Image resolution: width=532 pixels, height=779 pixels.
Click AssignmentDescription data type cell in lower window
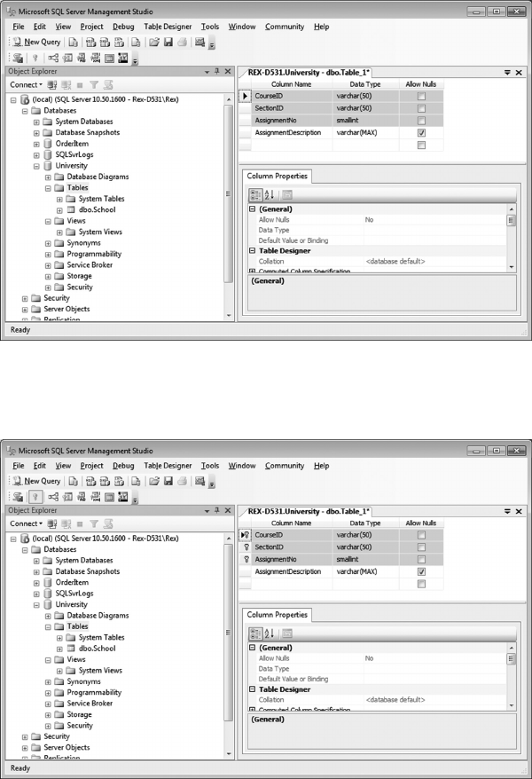365,572
